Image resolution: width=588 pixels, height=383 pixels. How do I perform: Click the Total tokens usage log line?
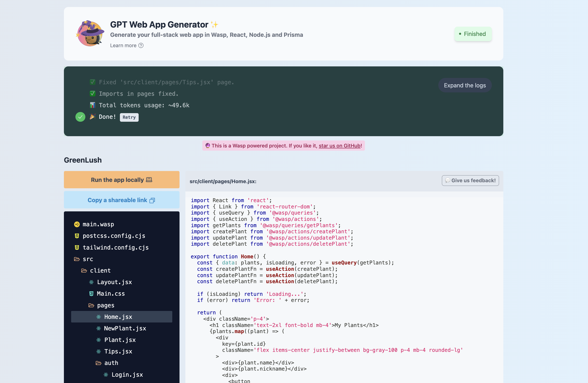coord(140,105)
